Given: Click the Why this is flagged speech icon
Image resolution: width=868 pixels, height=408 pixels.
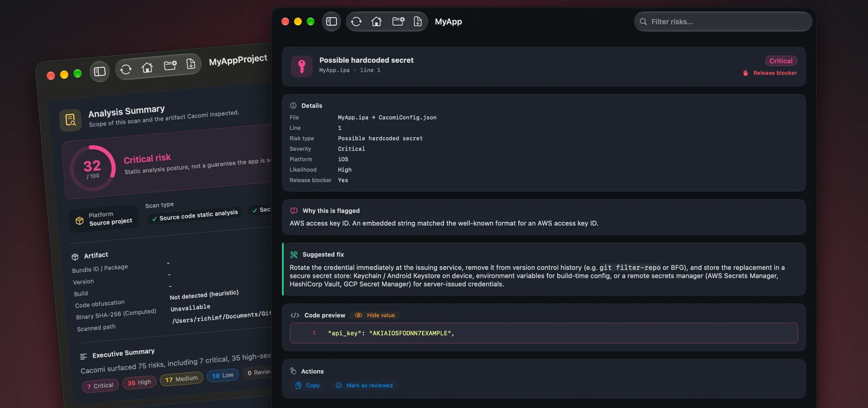Looking at the screenshot, I should 294,211.
